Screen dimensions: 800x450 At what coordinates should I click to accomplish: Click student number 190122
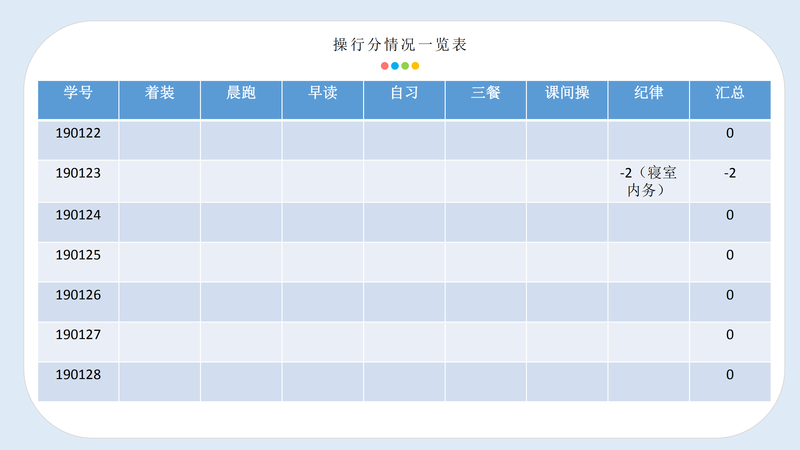click(x=78, y=133)
